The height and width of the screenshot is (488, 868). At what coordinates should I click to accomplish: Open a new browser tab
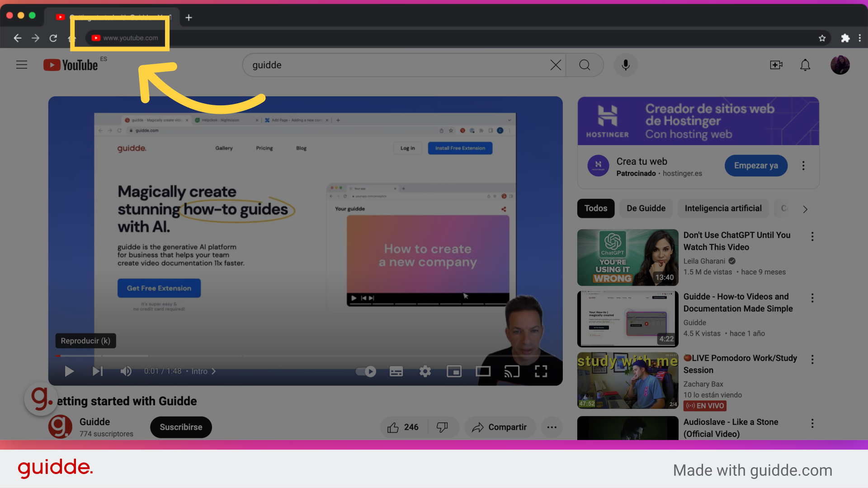tap(189, 18)
